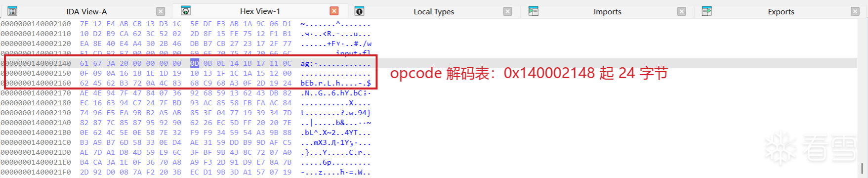Click first byte 62 in row 140002160
868x178 pixels.
click(x=84, y=83)
